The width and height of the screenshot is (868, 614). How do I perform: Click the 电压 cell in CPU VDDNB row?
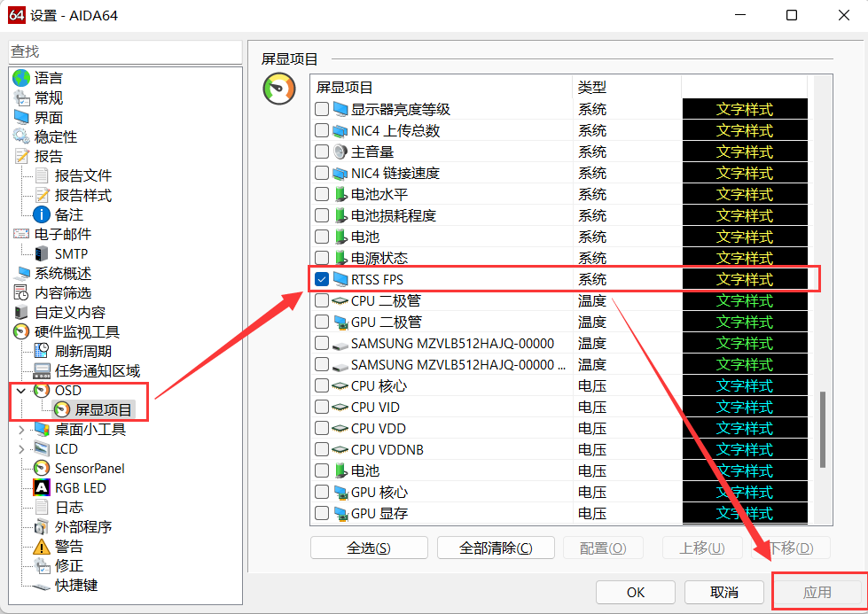tap(592, 450)
